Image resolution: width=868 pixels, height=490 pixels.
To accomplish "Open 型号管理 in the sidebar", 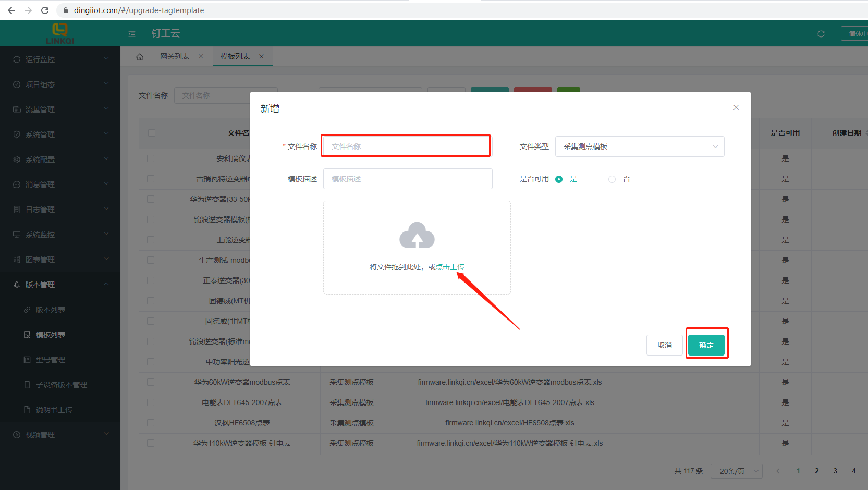I will point(51,360).
